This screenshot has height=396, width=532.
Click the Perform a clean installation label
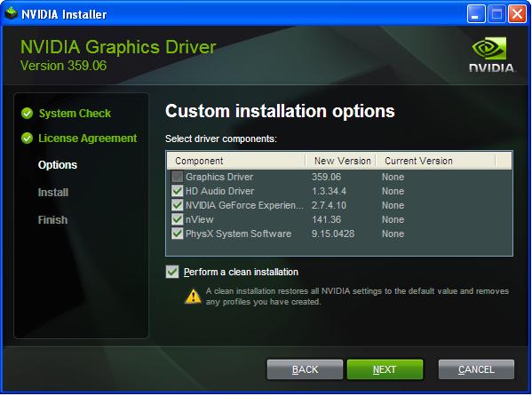coord(241,272)
